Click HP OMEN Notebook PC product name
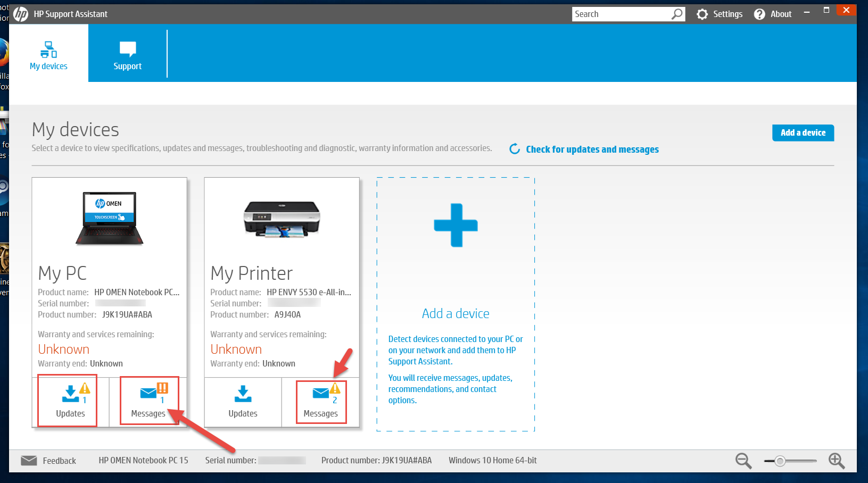868x483 pixels. coord(137,292)
